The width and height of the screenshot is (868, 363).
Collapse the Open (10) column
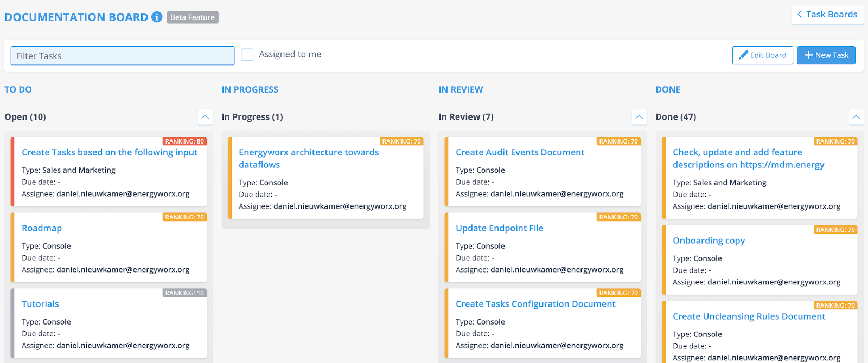tap(205, 117)
